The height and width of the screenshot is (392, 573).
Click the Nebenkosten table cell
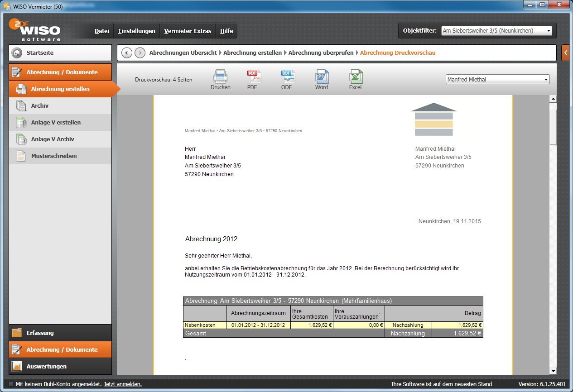tap(205, 325)
